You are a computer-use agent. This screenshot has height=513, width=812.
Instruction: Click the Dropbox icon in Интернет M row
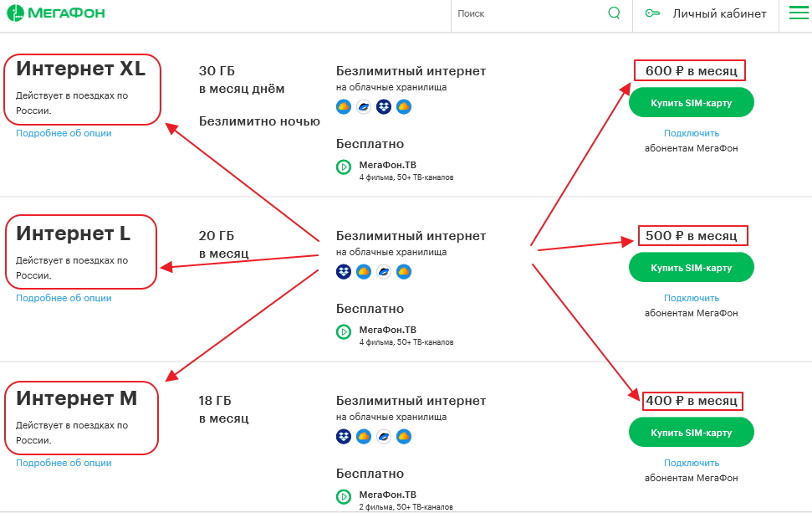click(344, 436)
